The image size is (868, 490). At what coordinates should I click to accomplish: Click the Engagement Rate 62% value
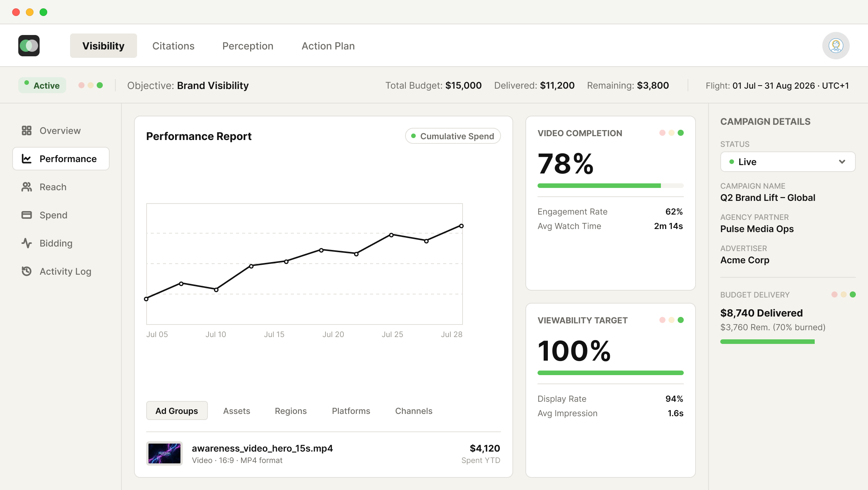point(674,212)
